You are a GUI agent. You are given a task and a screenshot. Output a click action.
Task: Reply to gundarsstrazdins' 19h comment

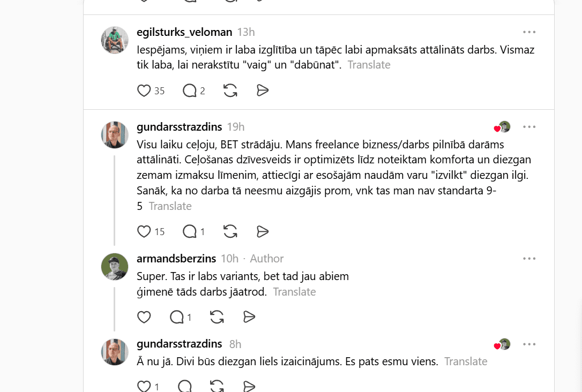click(190, 231)
